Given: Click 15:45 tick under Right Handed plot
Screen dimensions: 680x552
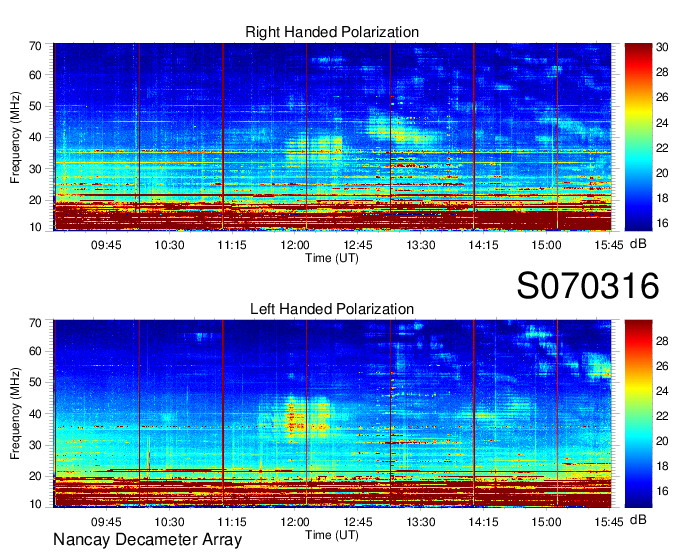Looking at the screenshot, I should [609, 245].
